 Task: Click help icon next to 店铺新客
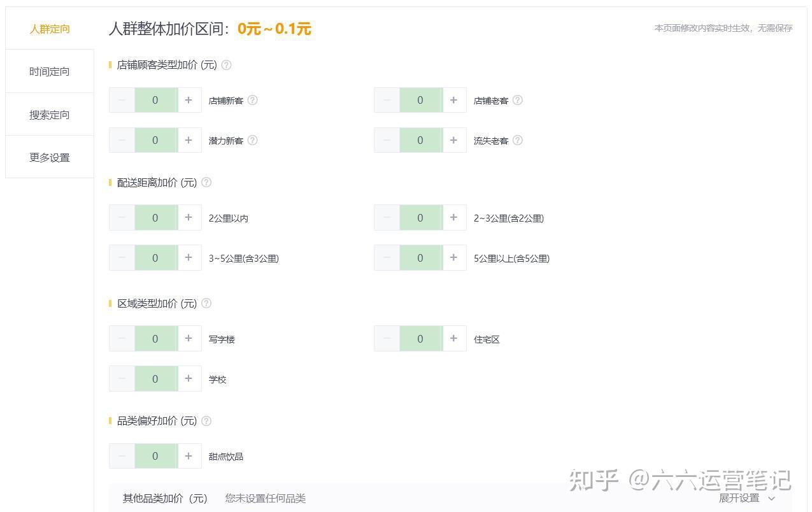click(x=252, y=100)
